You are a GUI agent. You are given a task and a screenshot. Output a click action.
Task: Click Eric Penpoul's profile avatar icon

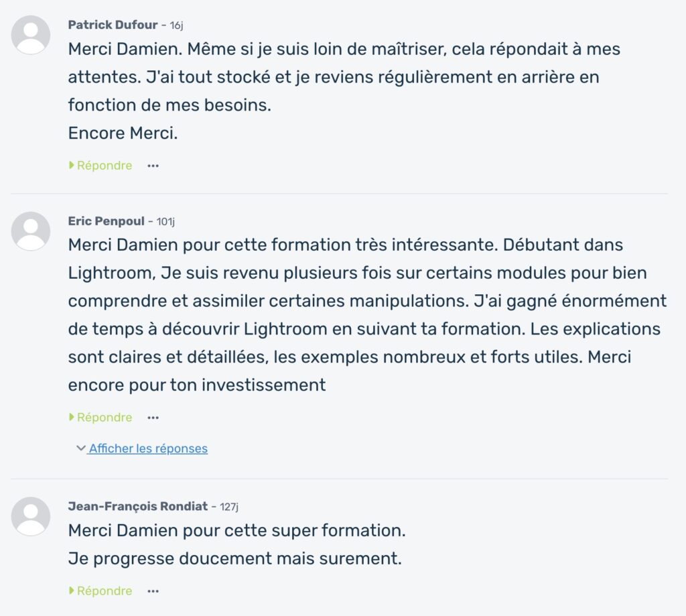tap(31, 231)
